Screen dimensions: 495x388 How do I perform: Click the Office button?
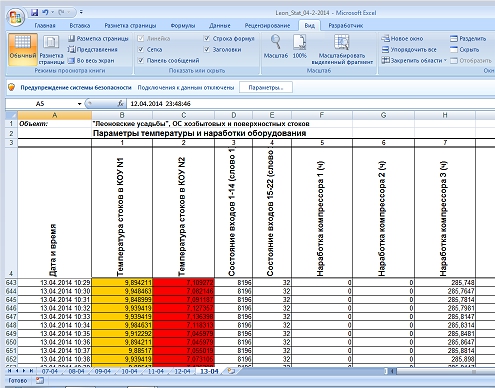(16, 17)
